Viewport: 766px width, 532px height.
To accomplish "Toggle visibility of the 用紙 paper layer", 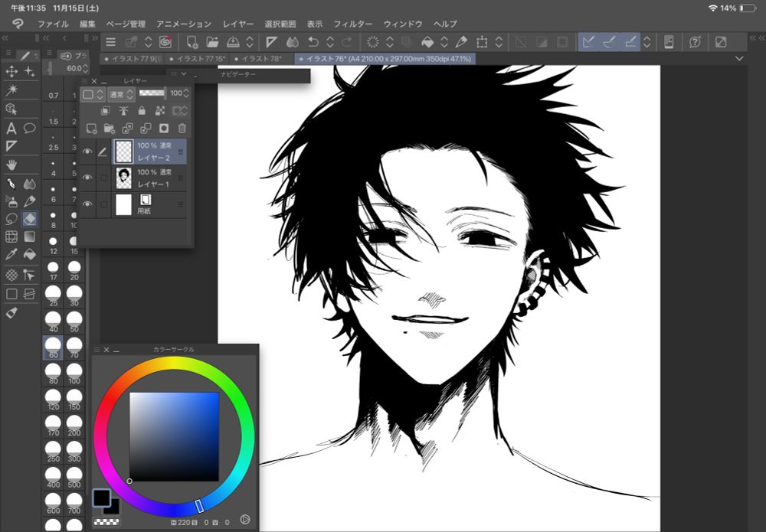I will point(87,204).
